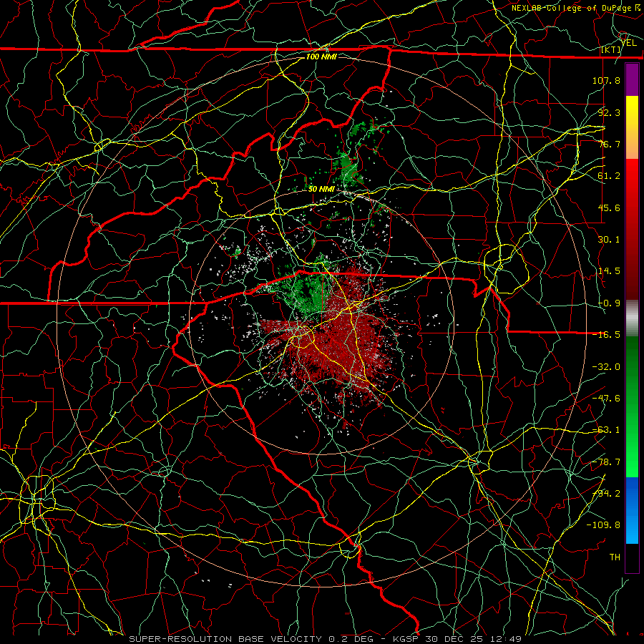Select the -32.0 scale value
This screenshot has width=644, height=644.
click(x=606, y=367)
